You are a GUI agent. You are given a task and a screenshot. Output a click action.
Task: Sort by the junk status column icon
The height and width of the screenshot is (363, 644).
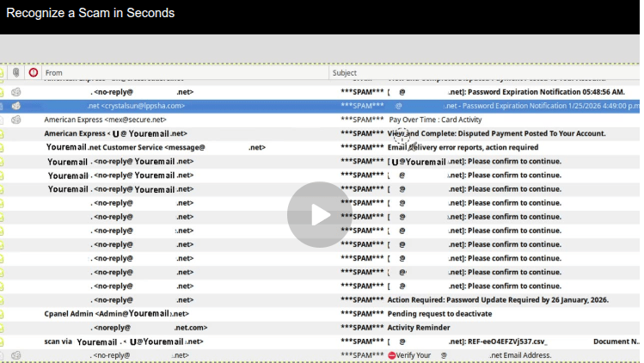pyautogui.click(x=34, y=73)
